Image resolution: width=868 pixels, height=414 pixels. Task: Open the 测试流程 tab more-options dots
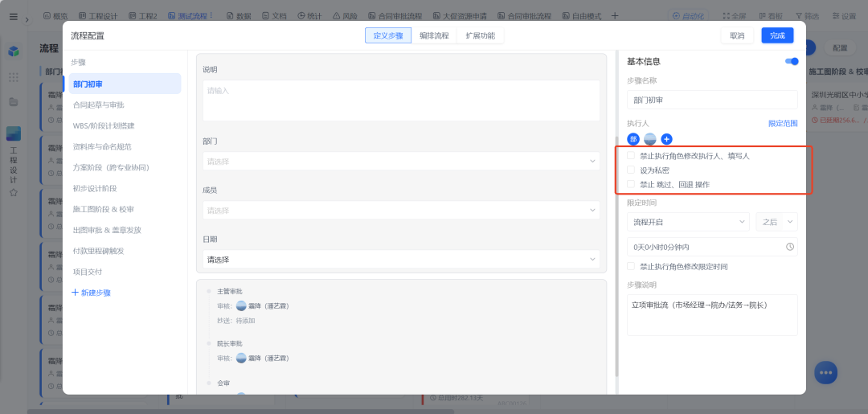tap(211, 16)
